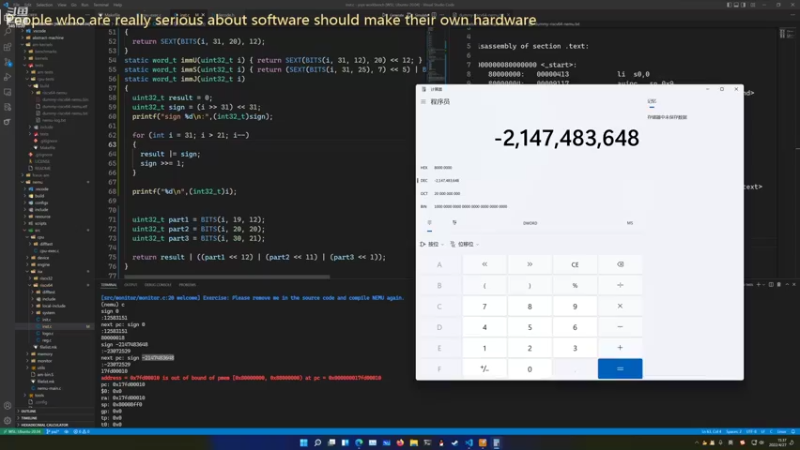
Task: Cycle the DWORD word size in calculator
Action: point(530,223)
